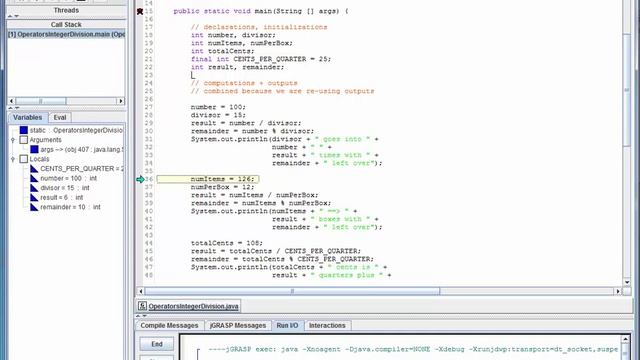Screen dimensions: 640x360
Task: Click the triangle icon beside divisor = 15
Action: [x=34, y=188]
